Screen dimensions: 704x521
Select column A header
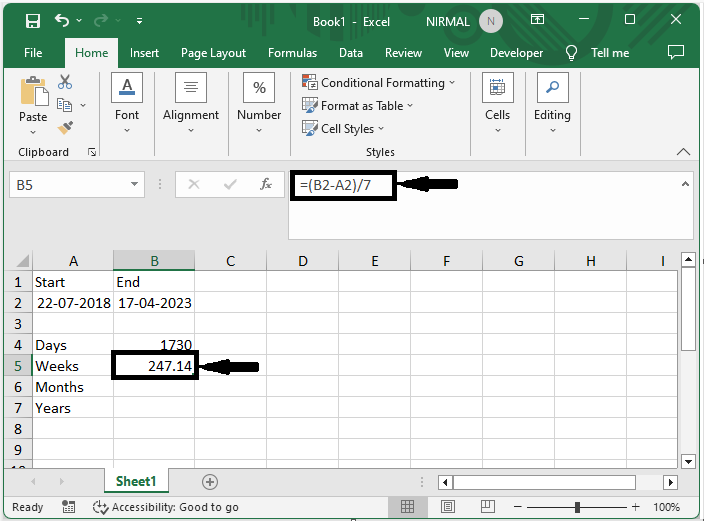tap(73, 261)
